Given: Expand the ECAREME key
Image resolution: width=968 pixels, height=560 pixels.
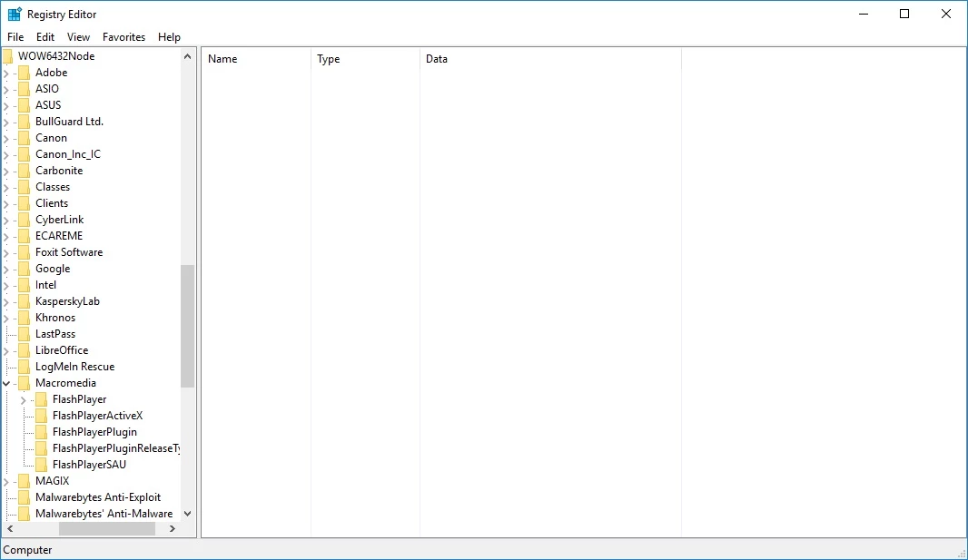Looking at the screenshot, I should 6,237.
